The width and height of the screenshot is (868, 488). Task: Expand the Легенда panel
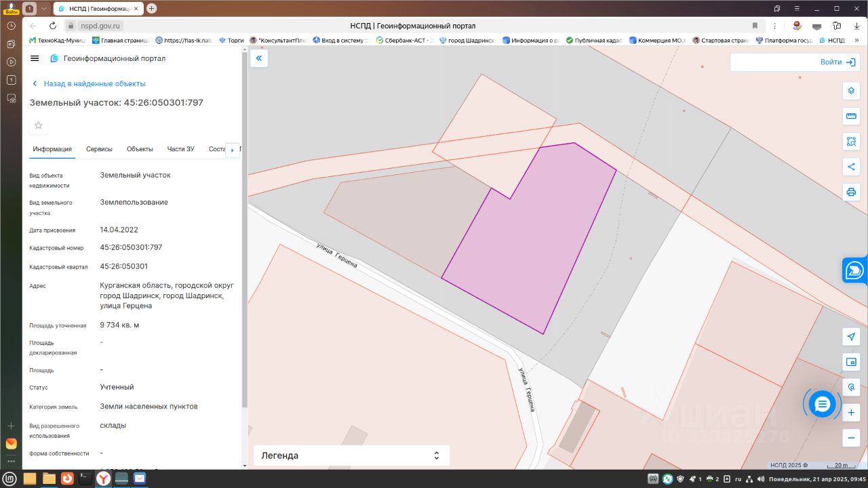pyautogui.click(x=351, y=455)
